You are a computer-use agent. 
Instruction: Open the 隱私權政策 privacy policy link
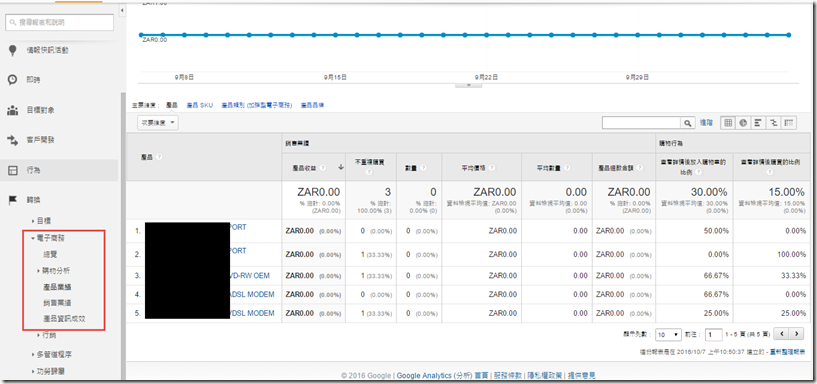(543, 375)
